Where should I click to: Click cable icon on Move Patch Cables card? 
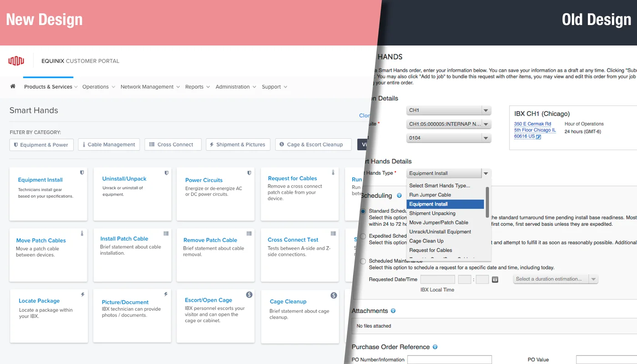point(82,233)
